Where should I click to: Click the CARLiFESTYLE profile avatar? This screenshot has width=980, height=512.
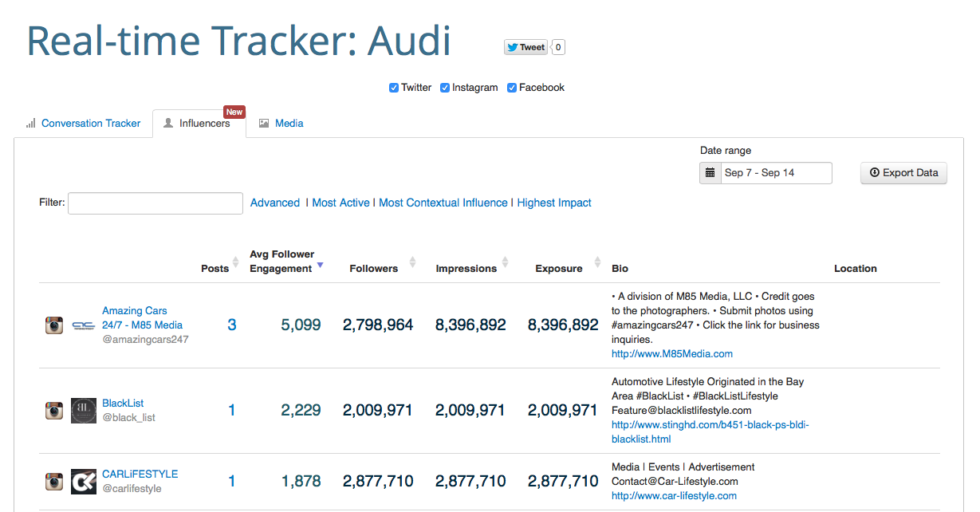tap(84, 482)
